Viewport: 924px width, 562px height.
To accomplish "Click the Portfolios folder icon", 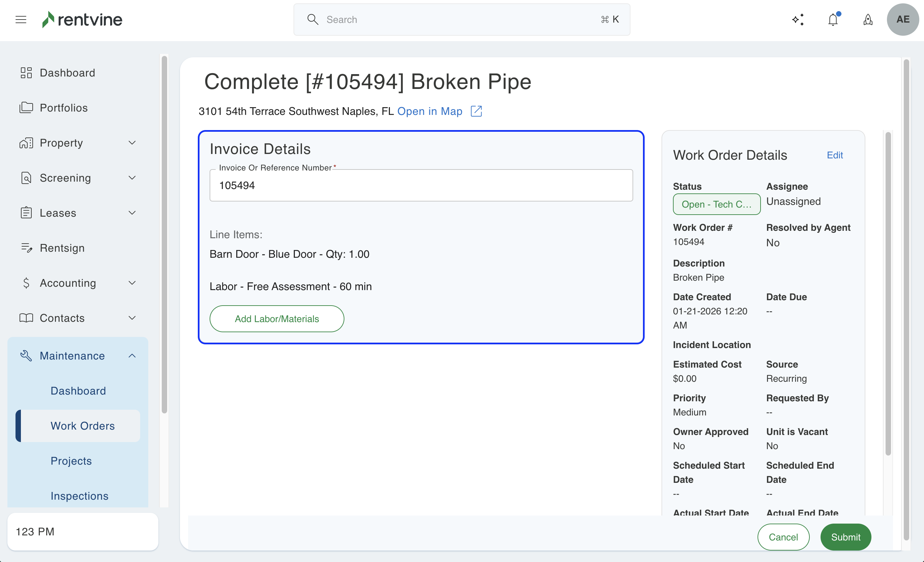I will tap(26, 107).
